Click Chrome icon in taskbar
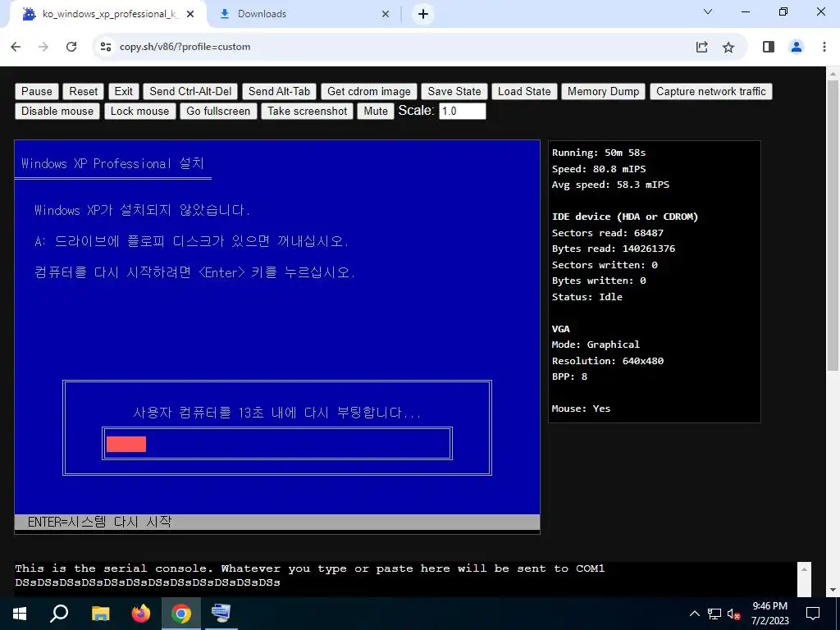 point(181,614)
